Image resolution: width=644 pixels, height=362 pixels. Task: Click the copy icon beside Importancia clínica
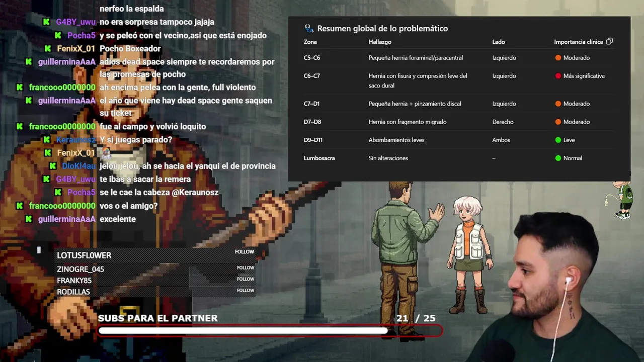click(x=609, y=41)
